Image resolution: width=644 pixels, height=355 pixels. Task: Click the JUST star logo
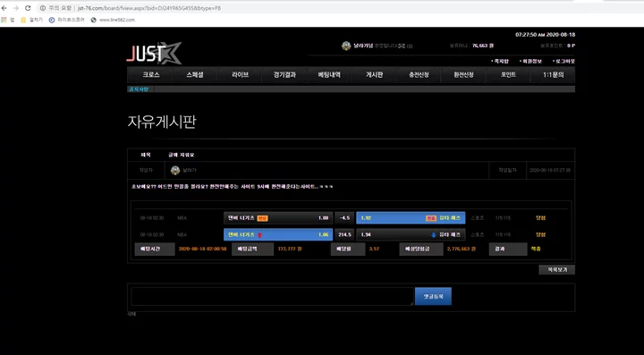click(x=154, y=53)
